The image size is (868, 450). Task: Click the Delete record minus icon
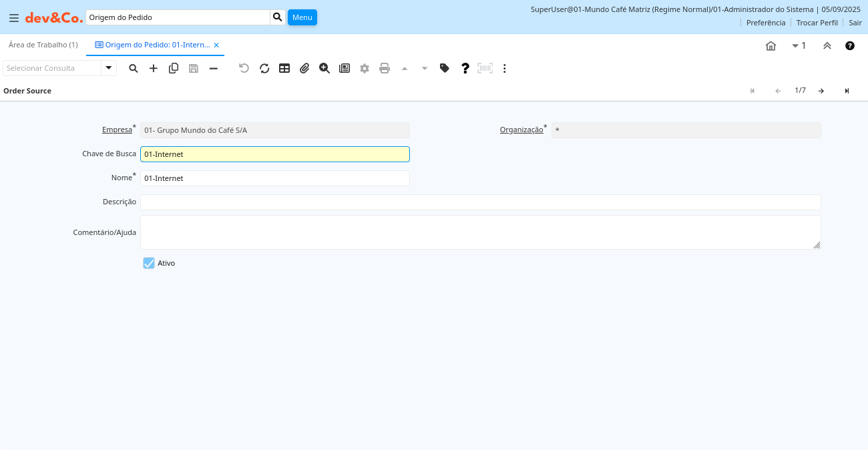click(x=214, y=68)
